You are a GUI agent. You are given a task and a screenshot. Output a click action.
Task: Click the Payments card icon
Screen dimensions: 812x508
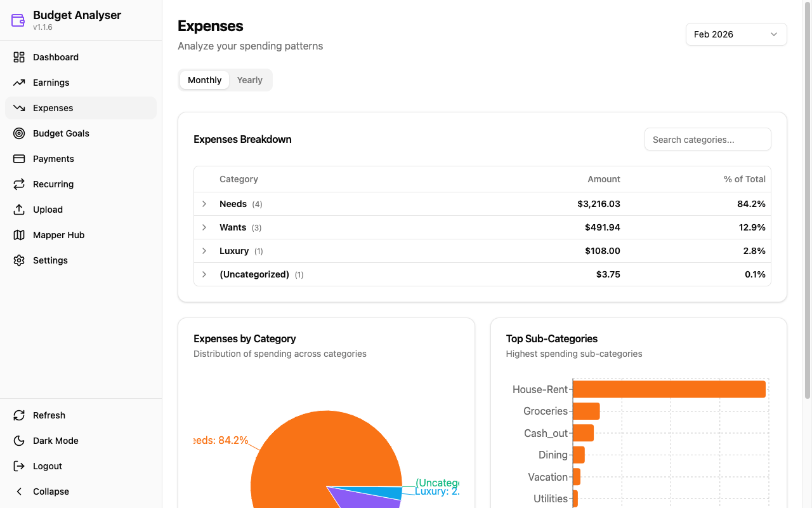click(18, 159)
